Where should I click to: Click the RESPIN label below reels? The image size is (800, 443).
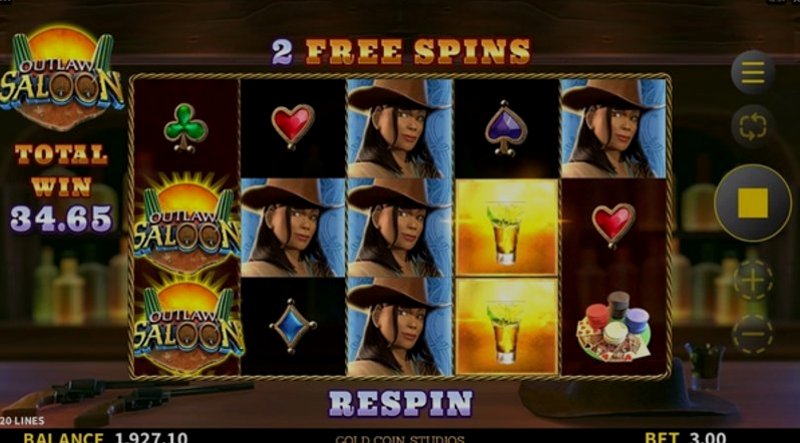click(401, 403)
